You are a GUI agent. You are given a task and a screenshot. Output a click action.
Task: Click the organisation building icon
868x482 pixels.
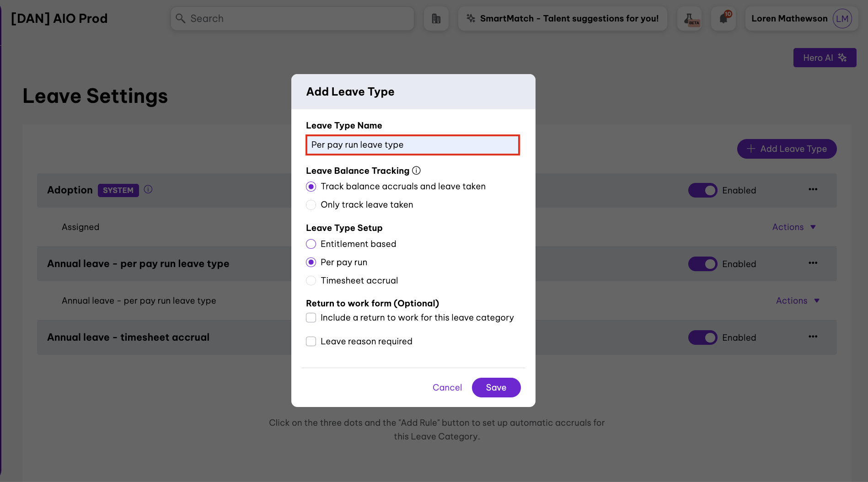(436, 19)
